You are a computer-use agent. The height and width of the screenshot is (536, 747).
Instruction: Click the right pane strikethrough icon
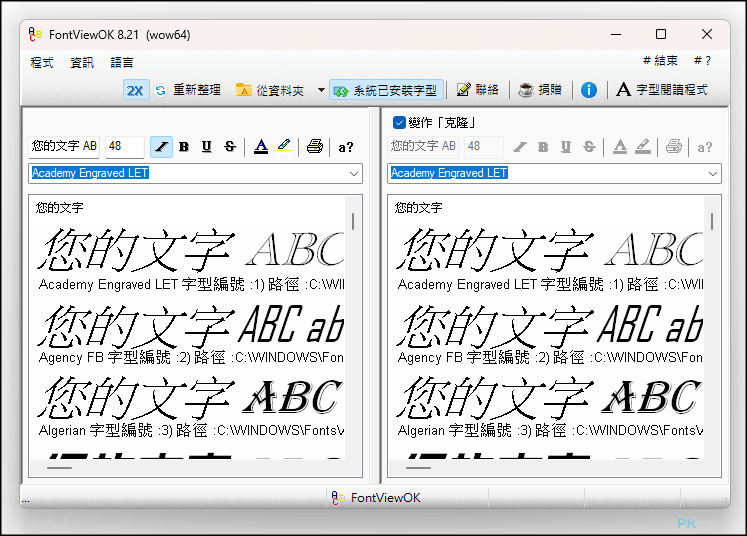(589, 147)
